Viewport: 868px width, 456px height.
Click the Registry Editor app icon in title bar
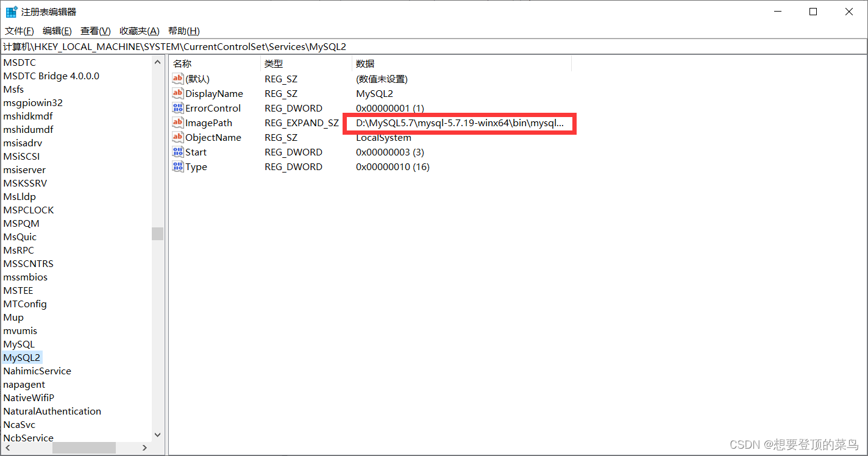[x=12, y=12]
